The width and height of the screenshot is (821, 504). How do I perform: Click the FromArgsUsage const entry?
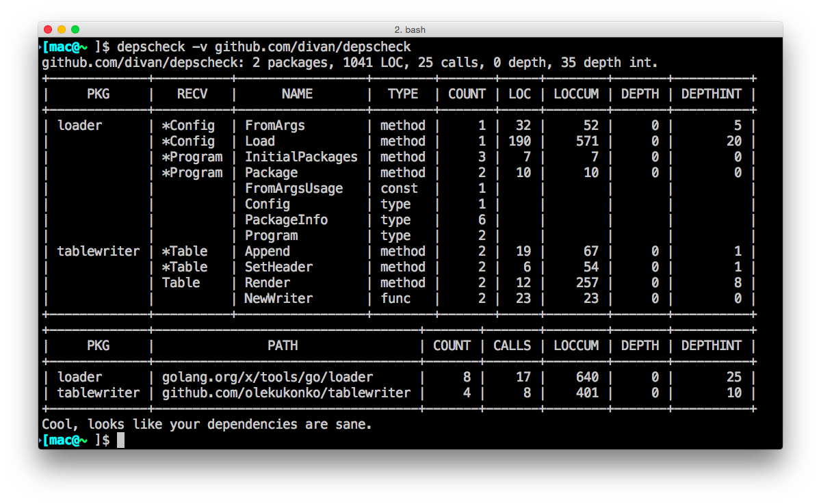pos(294,188)
